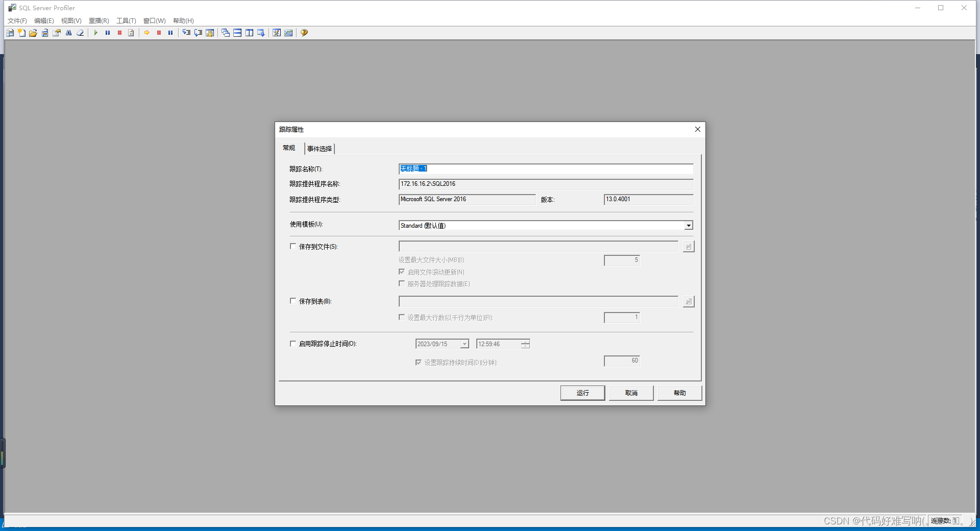This screenshot has height=531, width=980.
Task: Launch Database Engine Tuning Advisor icon
Action: [277, 33]
